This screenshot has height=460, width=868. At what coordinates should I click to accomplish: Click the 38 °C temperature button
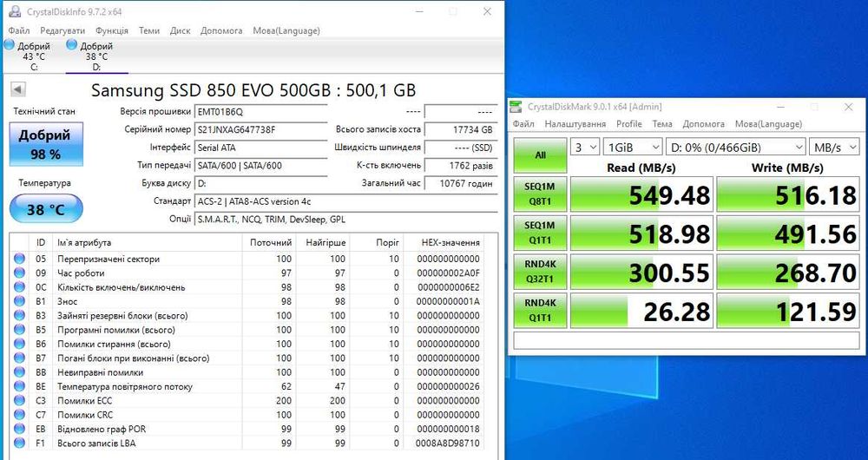coord(46,208)
